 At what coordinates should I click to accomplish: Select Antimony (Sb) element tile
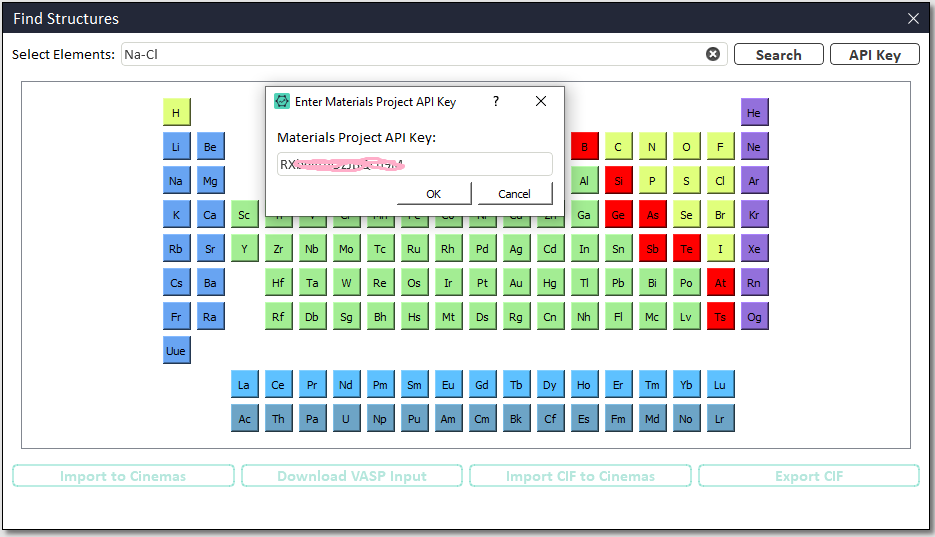652,249
